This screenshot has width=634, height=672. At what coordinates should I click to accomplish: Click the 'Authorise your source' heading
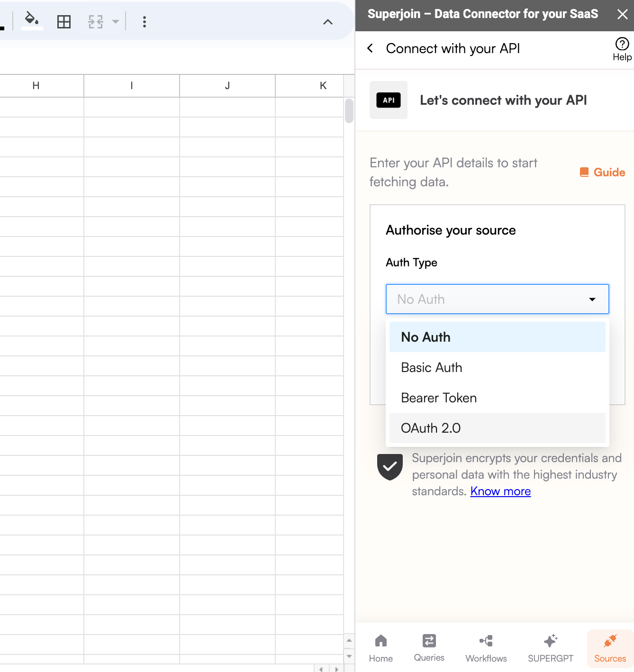(451, 230)
